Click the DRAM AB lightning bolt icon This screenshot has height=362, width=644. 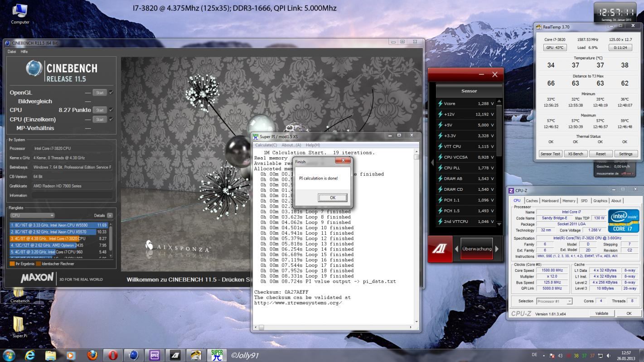click(440, 179)
